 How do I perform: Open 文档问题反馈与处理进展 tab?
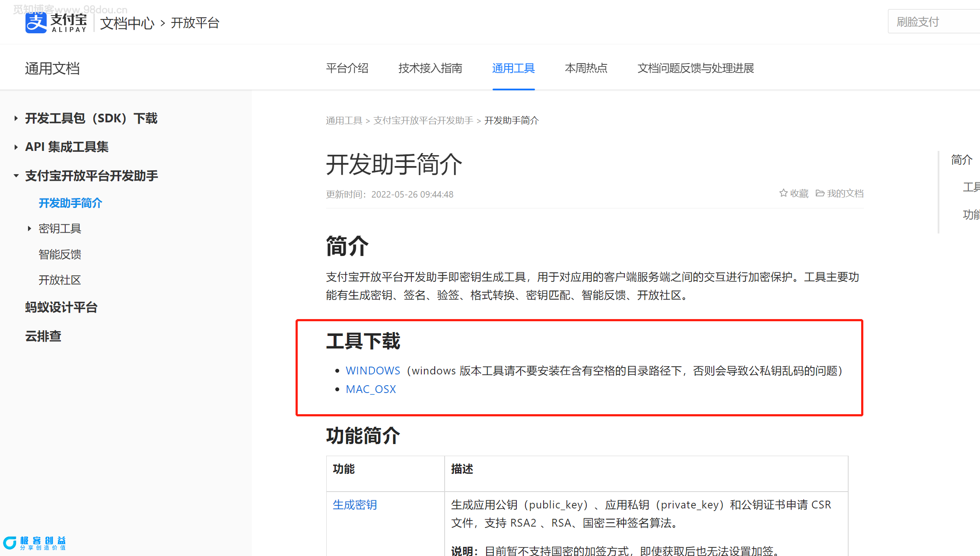(695, 68)
